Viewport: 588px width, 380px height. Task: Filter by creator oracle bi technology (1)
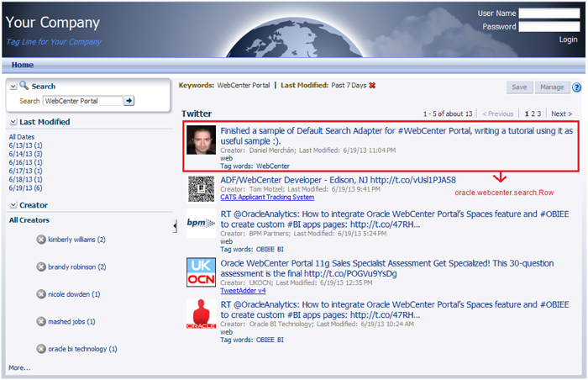[x=82, y=349]
